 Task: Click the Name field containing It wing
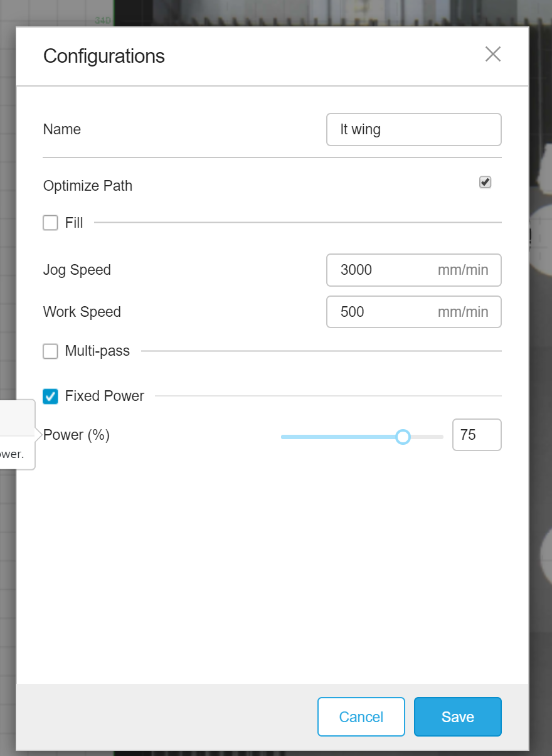[x=413, y=129]
